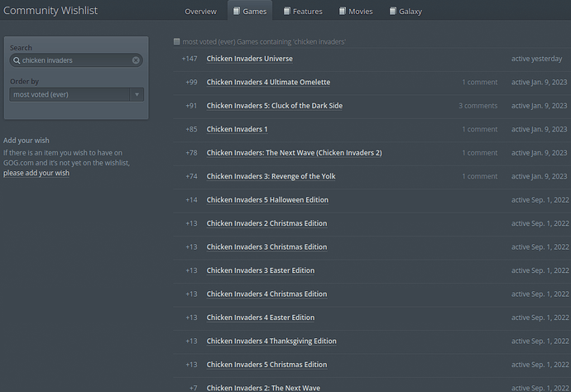
Task: Open Chicken Invaders 5: Cluck of the Dark Side
Action: coord(275,106)
